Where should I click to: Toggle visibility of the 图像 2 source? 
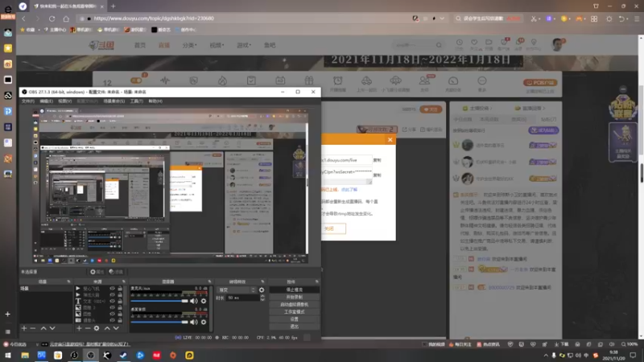[112, 307]
